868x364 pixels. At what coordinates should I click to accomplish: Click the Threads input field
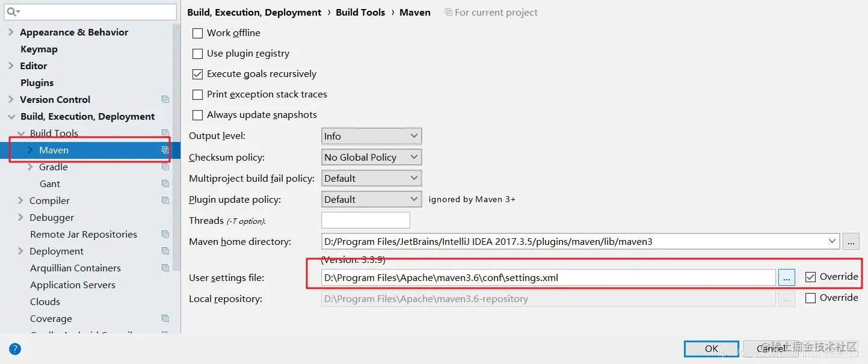(366, 220)
